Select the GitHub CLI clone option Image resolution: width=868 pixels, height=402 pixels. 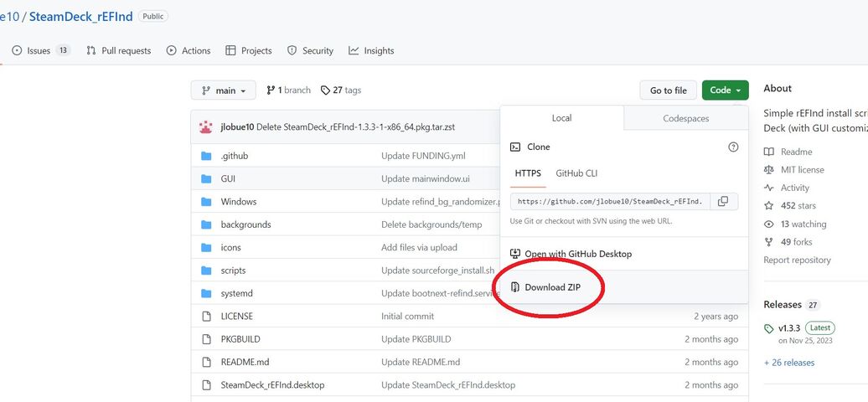pos(576,173)
